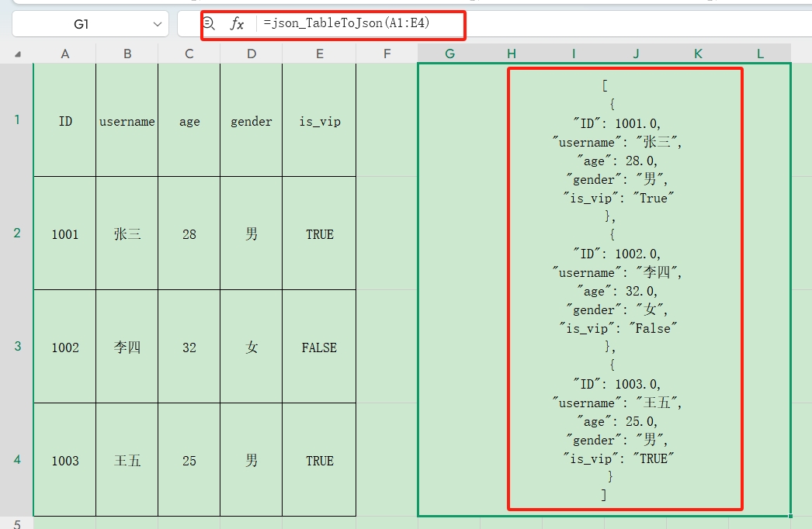Select column H header
Screen dimensions: 812x529
click(511, 54)
